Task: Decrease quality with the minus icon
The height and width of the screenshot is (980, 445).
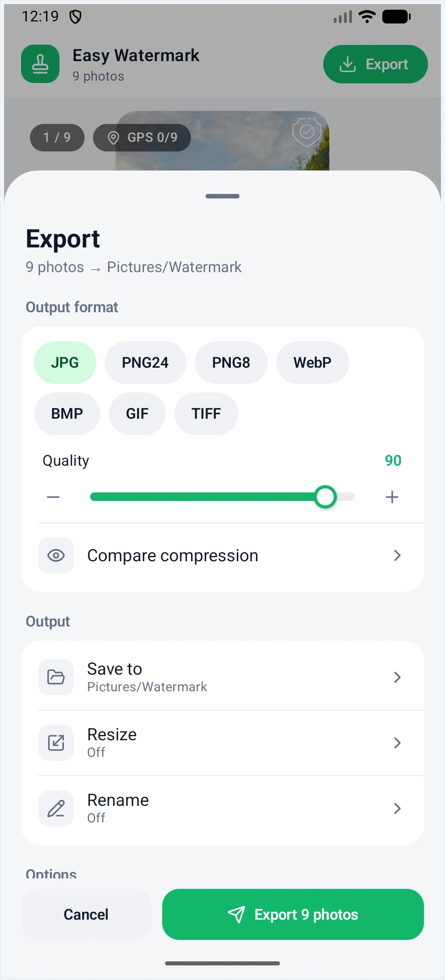Action: click(x=53, y=497)
